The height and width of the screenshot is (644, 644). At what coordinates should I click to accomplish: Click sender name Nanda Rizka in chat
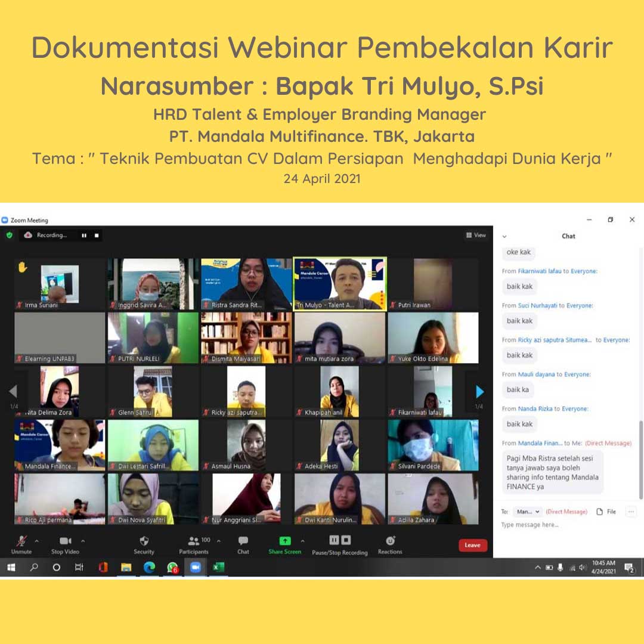pos(535,409)
